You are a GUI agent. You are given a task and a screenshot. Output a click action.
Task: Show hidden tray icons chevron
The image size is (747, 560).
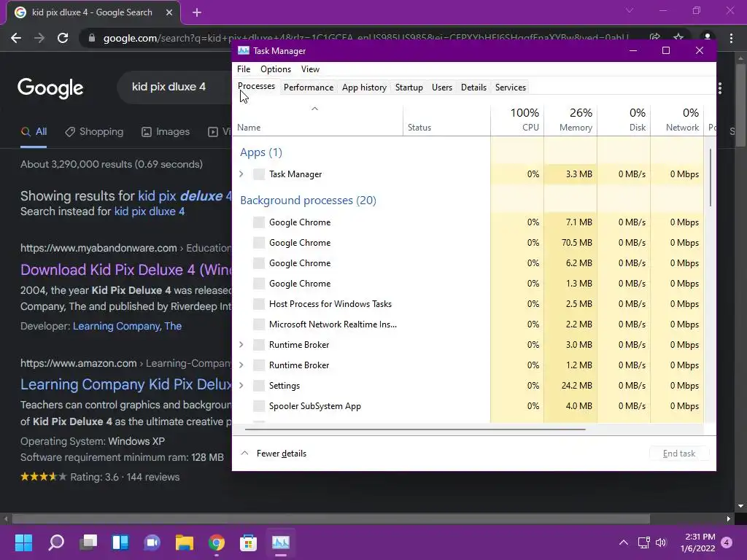[623, 542]
